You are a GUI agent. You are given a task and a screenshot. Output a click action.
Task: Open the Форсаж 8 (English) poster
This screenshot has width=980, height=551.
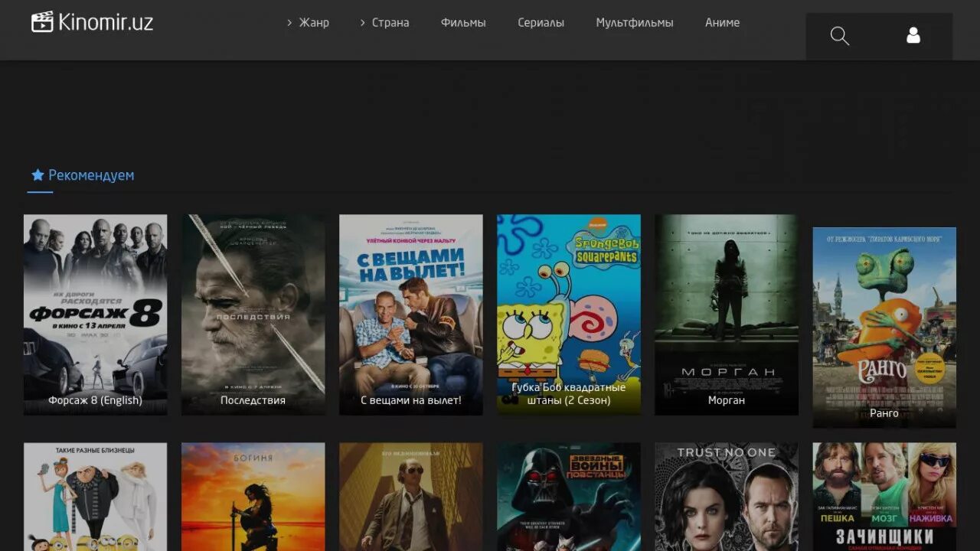96,315
